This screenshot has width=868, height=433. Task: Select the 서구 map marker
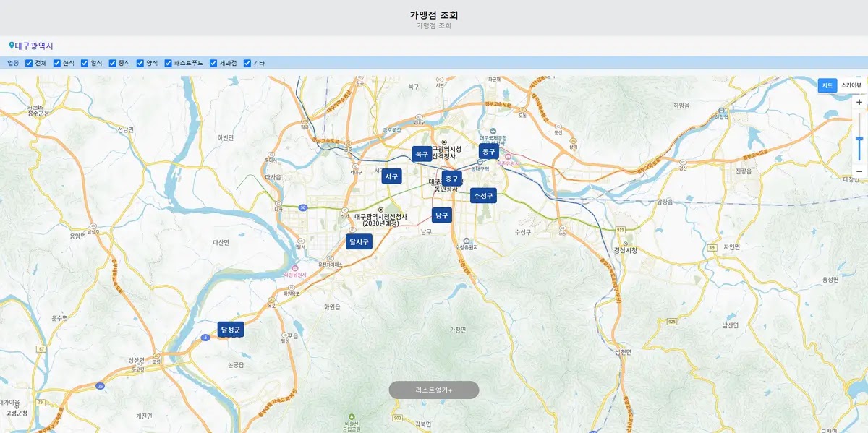coord(392,176)
